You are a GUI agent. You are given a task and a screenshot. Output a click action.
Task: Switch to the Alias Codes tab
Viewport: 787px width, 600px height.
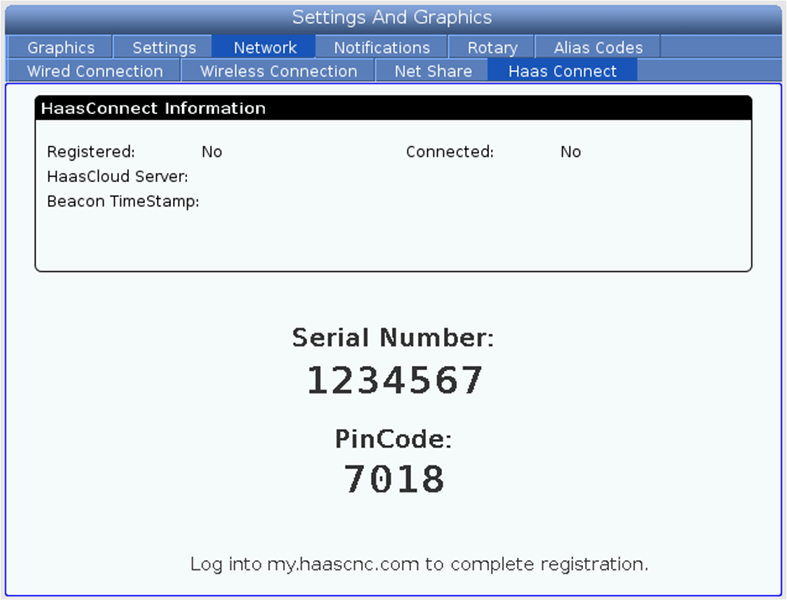598,47
